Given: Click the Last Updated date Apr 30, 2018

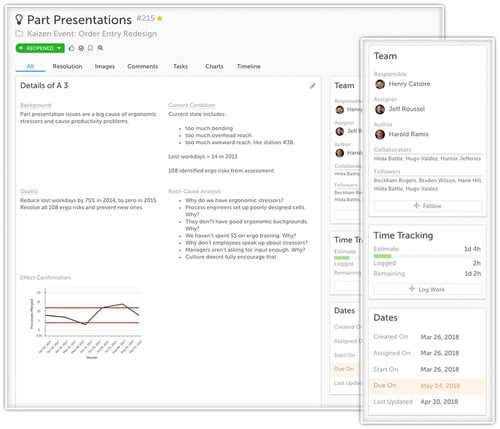Looking at the screenshot, I should click(439, 402).
